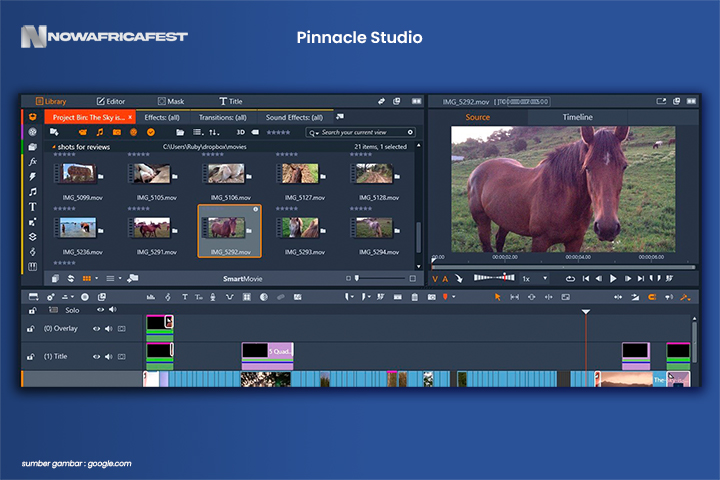Toggle the orange 'V' video stream button
The height and width of the screenshot is (480, 720).
tap(435, 279)
